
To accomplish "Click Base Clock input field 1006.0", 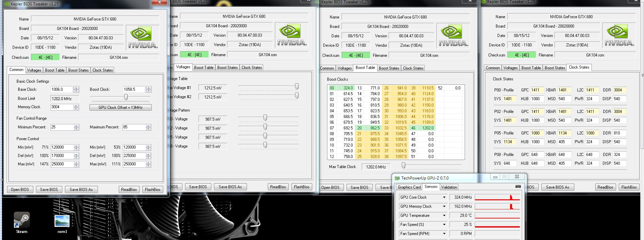I will pos(62,89).
